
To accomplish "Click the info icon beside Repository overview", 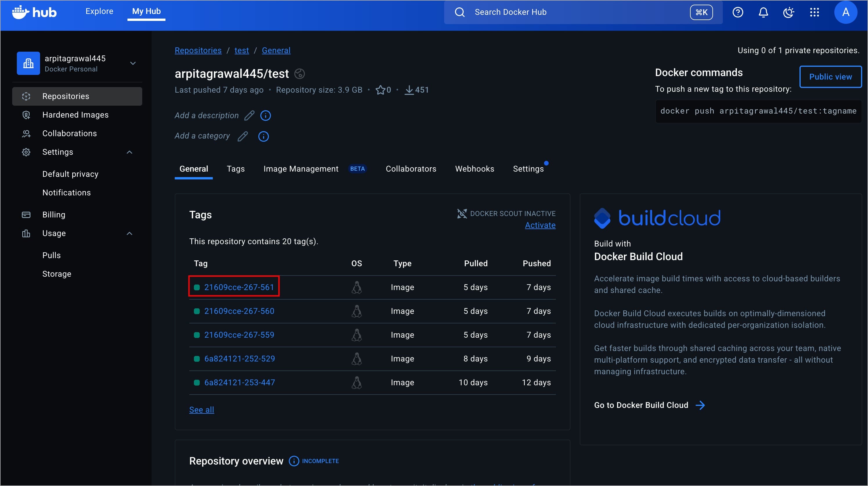I will [293, 461].
